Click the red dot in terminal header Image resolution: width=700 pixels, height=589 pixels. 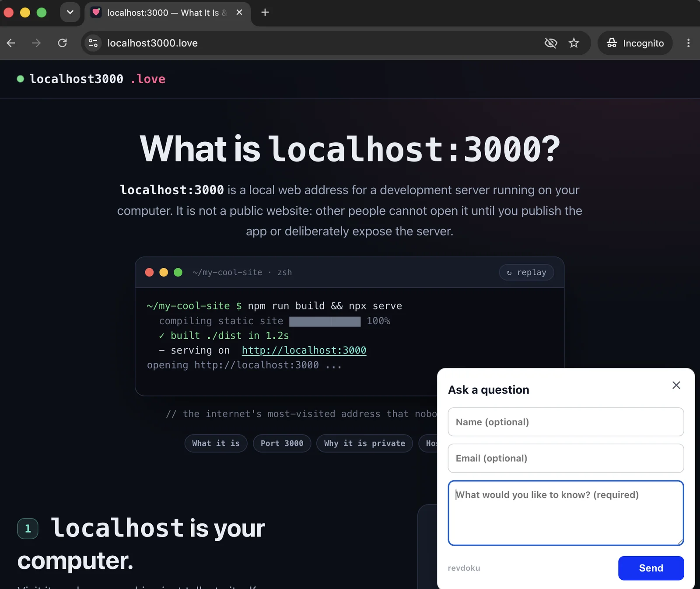tap(149, 272)
